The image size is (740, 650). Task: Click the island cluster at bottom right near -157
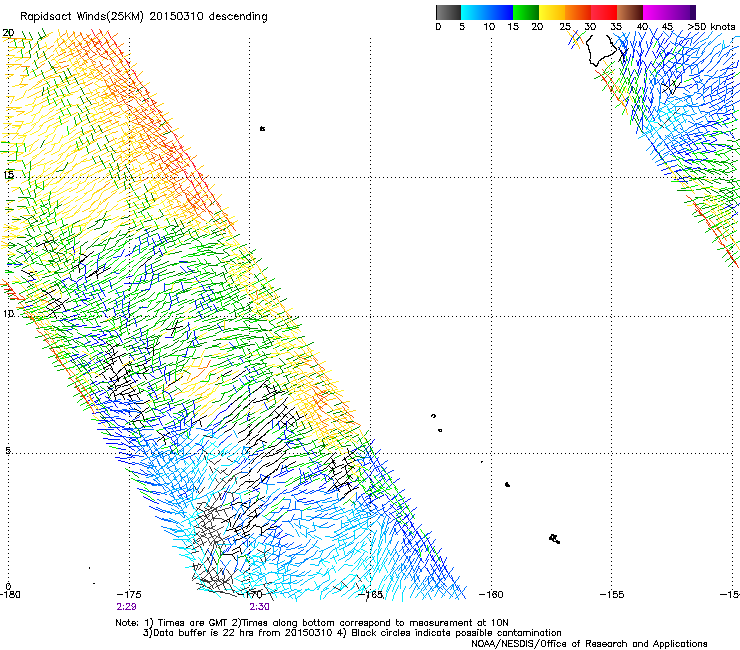(x=555, y=539)
